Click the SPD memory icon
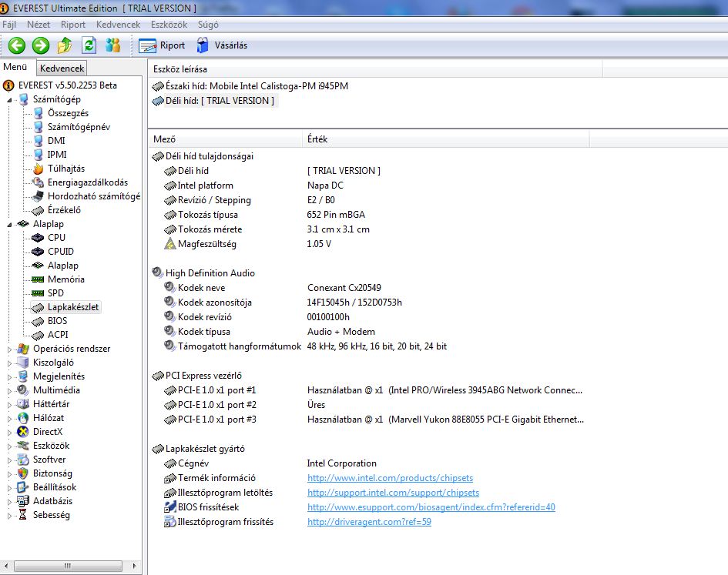 tap(38, 293)
